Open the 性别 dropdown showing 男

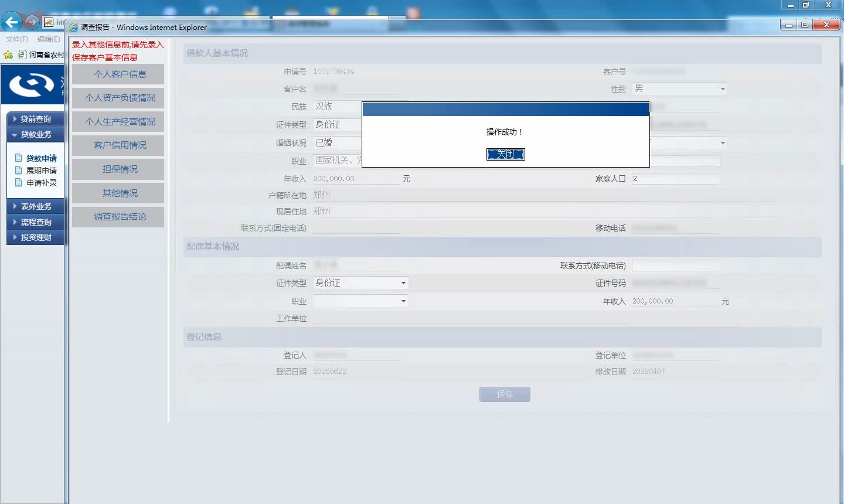coord(679,88)
